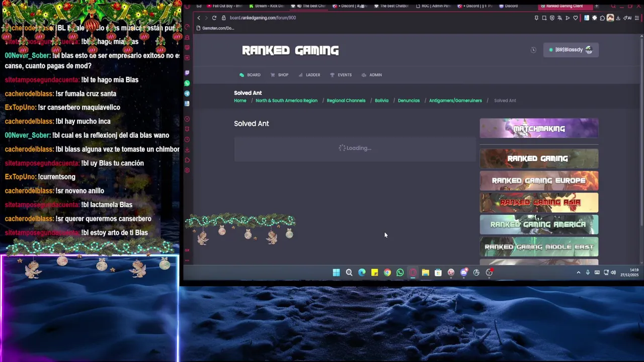This screenshot has height=362, width=644.
Task: Switch to the Stream - Kick Dashboard tab
Action: pos(266,6)
